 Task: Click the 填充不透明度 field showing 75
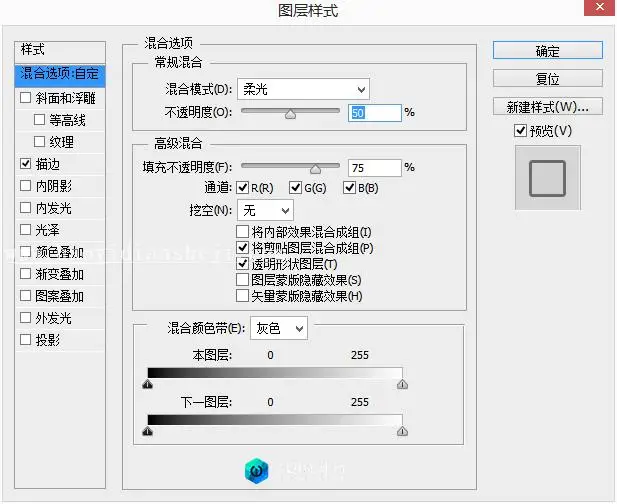coord(375,168)
